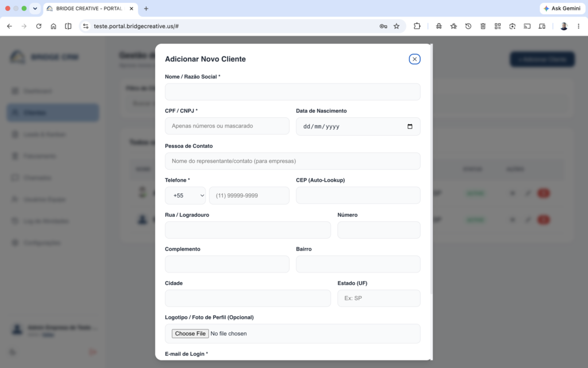Close the Adicionar Novo Cliente dialog
This screenshot has height=368, width=588.
[415, 59]
